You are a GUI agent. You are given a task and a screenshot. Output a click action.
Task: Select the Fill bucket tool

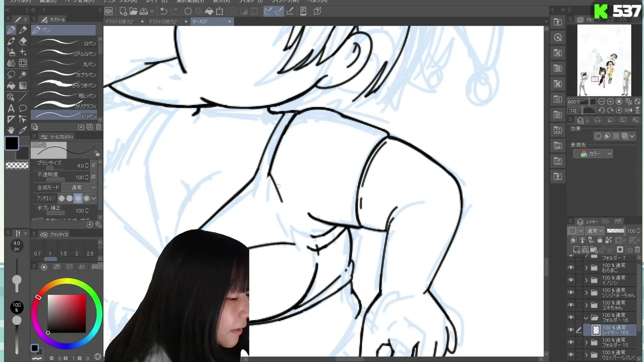pos(11,85)
